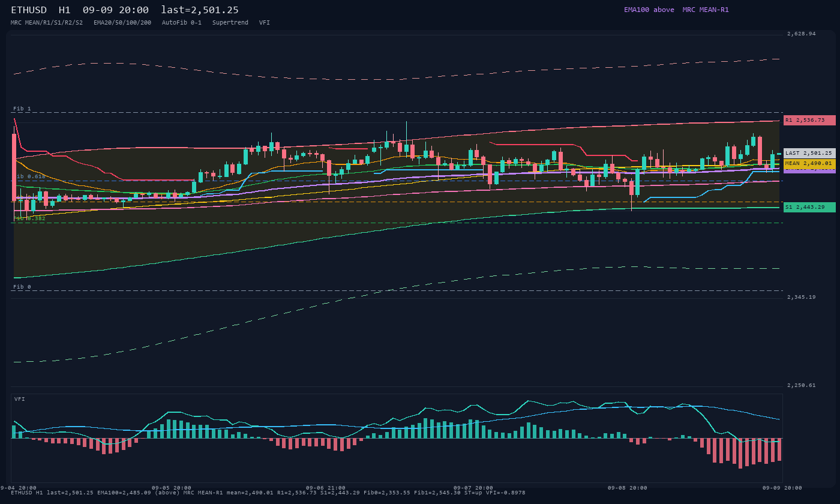Screen dimensions: 840x504
Task: Click the 09-07 20:00 time axis label
Action: click(x=473, y=488)
